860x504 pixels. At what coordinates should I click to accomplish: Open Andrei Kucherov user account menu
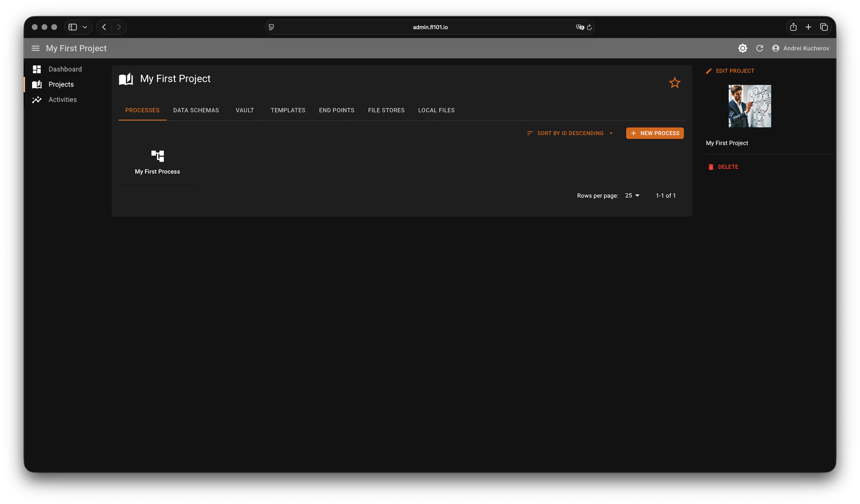[800, 48]
